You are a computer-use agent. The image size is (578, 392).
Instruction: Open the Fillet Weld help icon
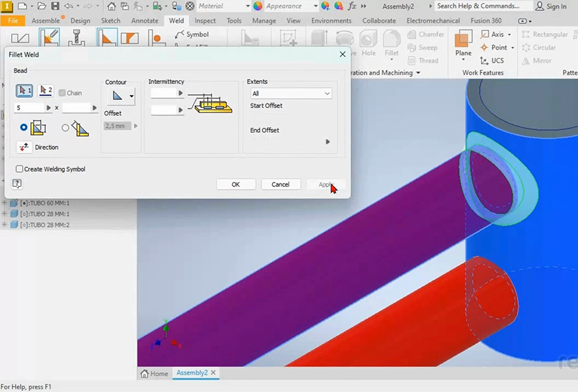point(17,184)
